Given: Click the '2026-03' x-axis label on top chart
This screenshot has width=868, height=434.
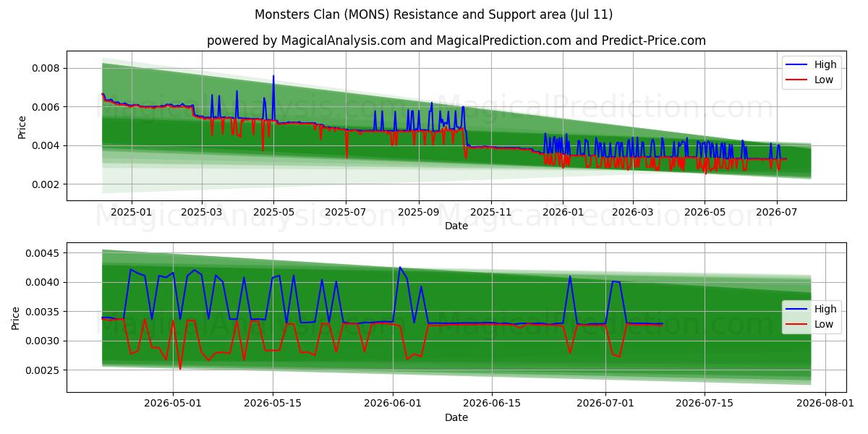Looking at the screenshot, I should (633, 212).
